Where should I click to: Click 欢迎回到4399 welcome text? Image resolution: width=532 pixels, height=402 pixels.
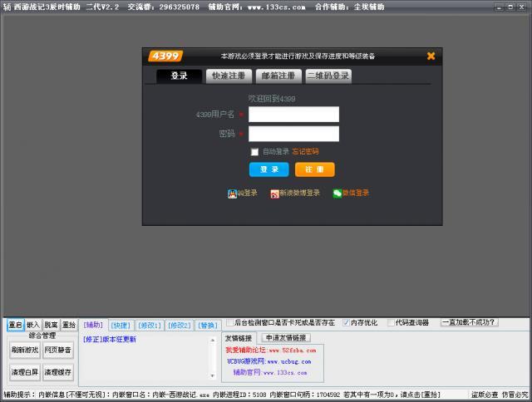tap(272, 99)
